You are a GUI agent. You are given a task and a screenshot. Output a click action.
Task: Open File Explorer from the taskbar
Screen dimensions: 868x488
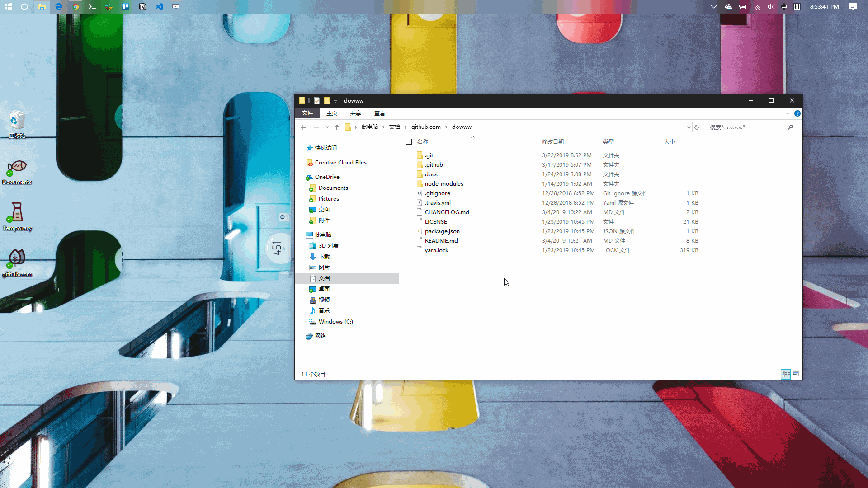pyautogui.click(x=42, y=7)
